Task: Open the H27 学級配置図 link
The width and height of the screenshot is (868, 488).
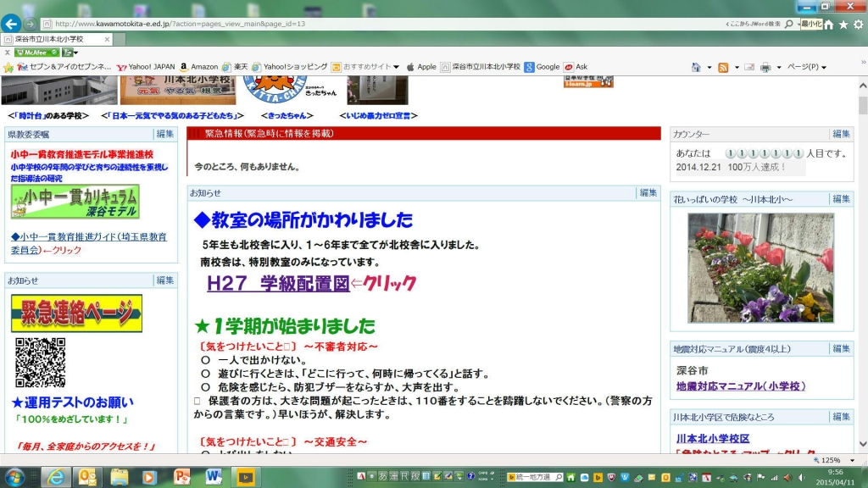Action: [278, 284]
